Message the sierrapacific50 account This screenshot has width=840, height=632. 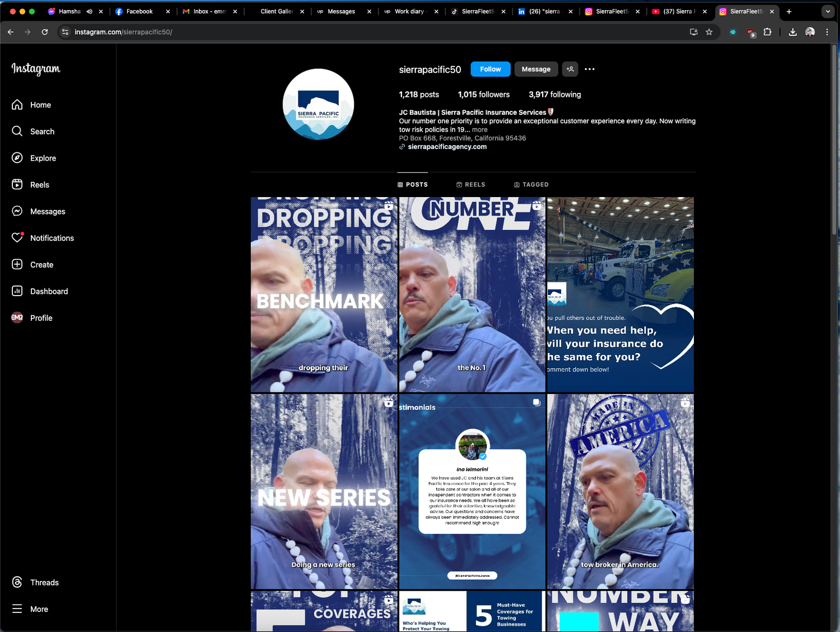pos(536,69)
